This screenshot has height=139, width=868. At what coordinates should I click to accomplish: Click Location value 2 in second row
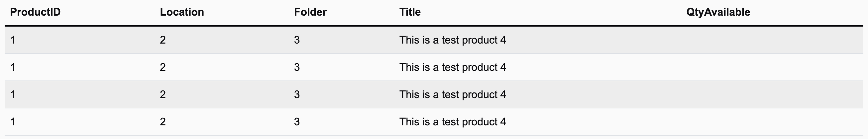163,68
